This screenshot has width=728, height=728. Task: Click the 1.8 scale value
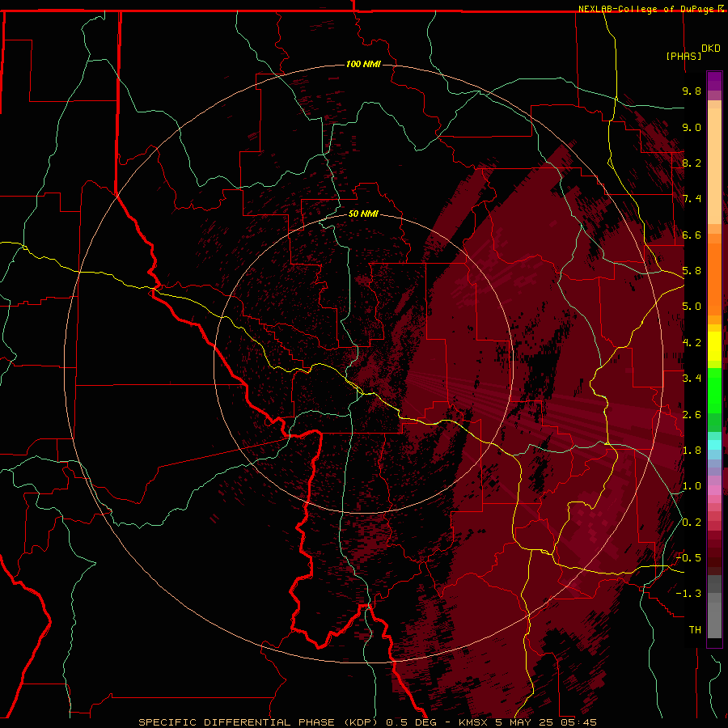click(692, 451)
